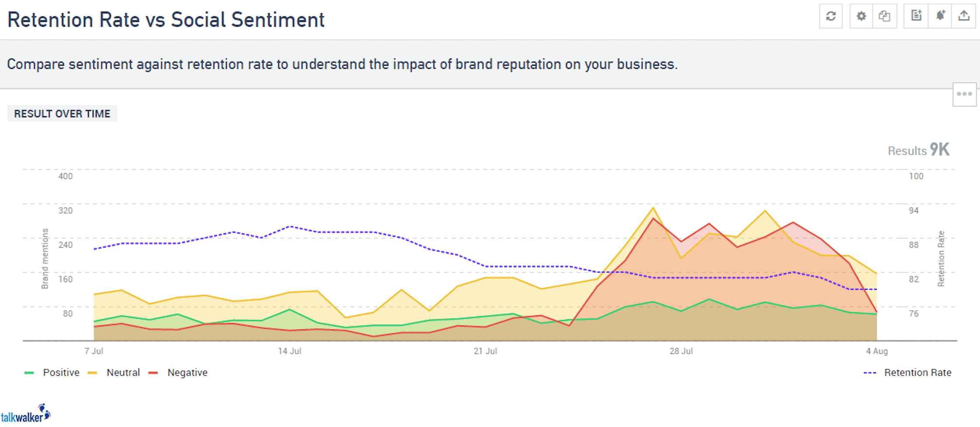Click the add to report icon
This screenshot has height=427, width=980.
pos(916,17)
